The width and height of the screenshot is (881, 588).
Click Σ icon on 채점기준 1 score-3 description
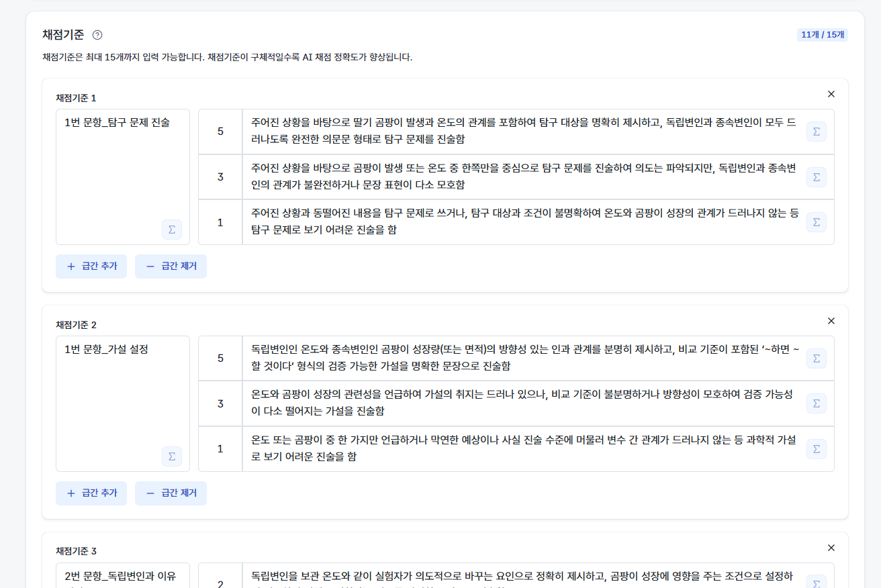[x=817, y=177]
